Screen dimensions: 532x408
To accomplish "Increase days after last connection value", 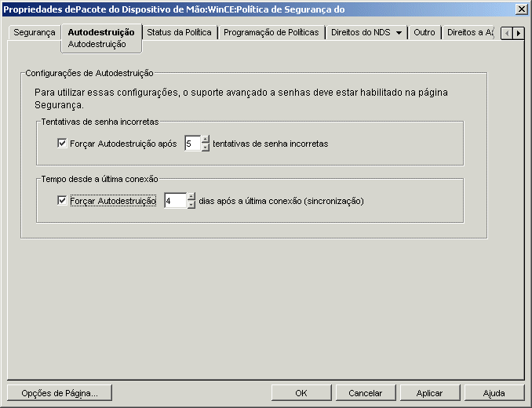I will 191,197.
